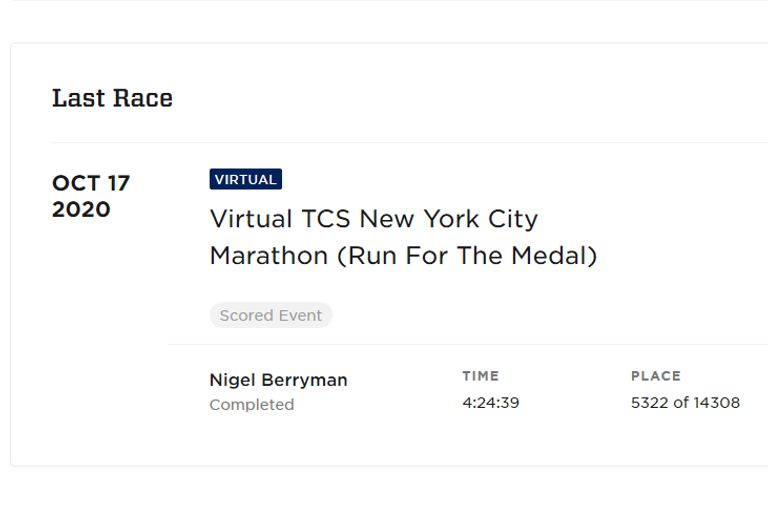
Task: Click the Last Race heading
Action: point(112,98)
